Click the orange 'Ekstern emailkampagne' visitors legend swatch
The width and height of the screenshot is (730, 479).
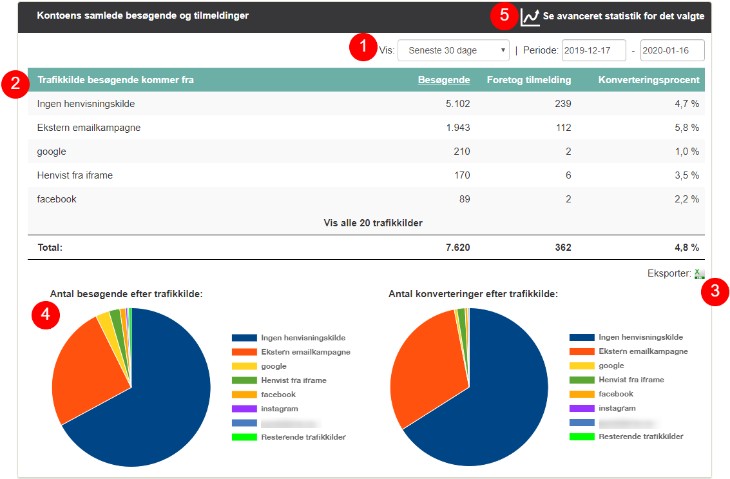coord(243,352)
